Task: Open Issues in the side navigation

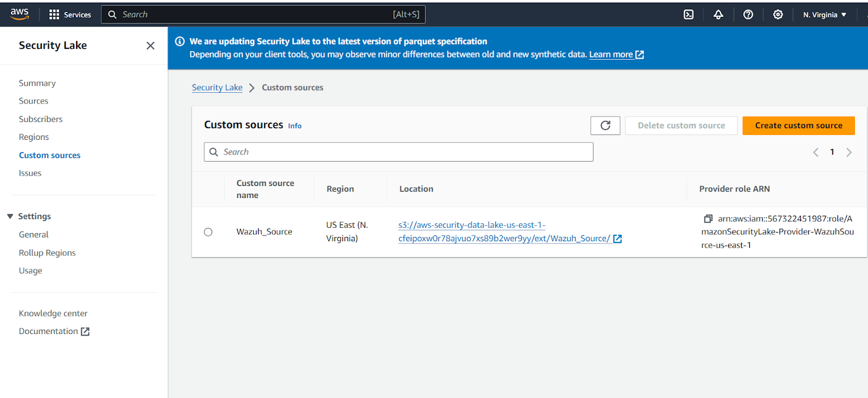Action: 30,173
